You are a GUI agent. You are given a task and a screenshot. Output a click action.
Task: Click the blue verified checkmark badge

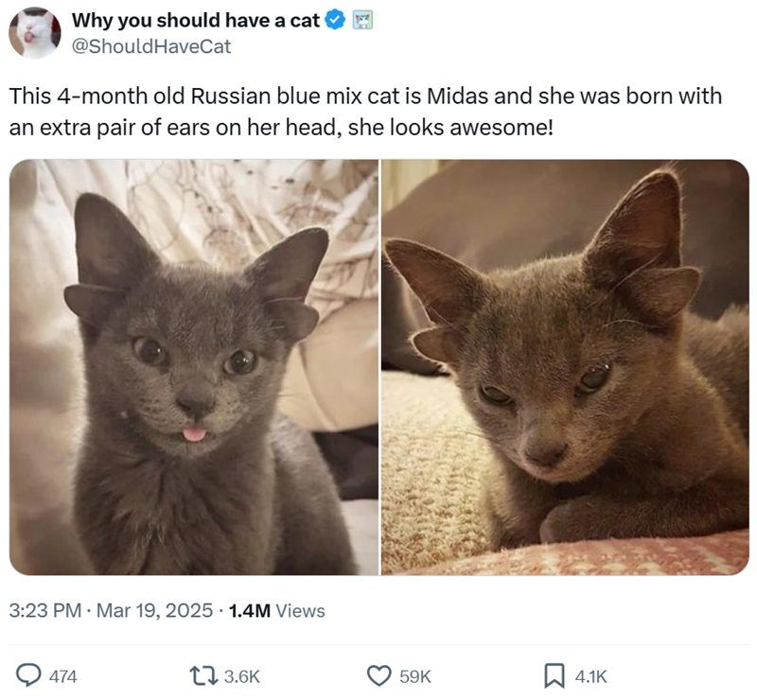click(x=336, y=20)
